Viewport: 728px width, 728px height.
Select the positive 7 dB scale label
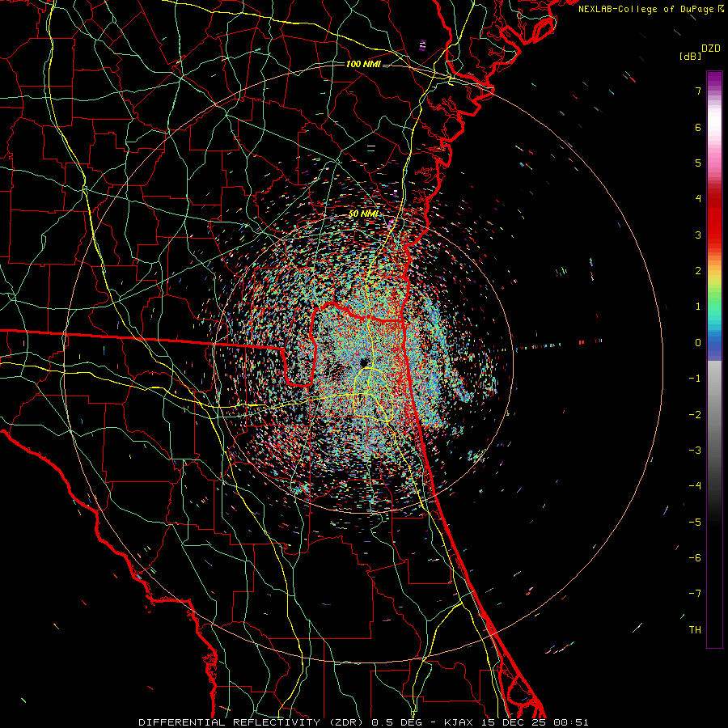[698, 91]
